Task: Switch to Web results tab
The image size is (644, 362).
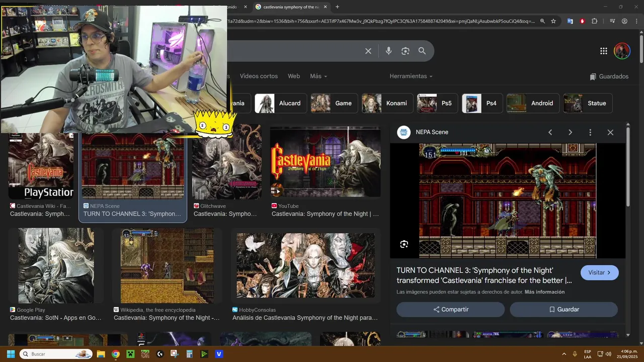Action: pos(294,76)
